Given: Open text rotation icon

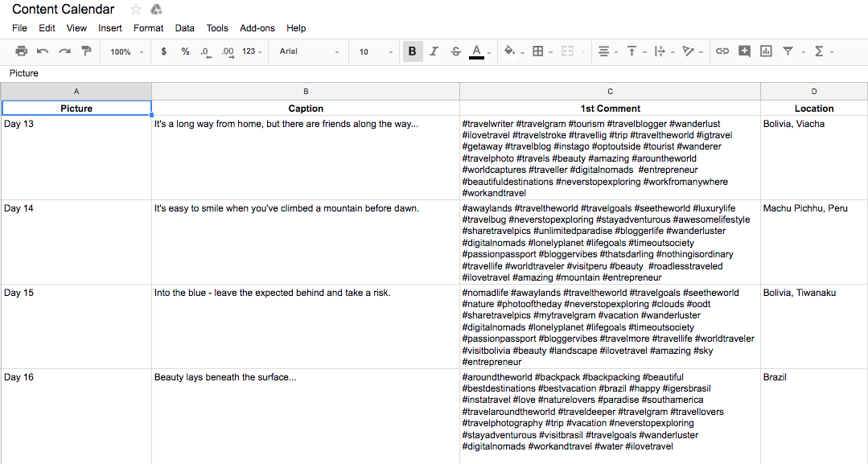Looking at the screenshot, I should click(x=688, y=51).
